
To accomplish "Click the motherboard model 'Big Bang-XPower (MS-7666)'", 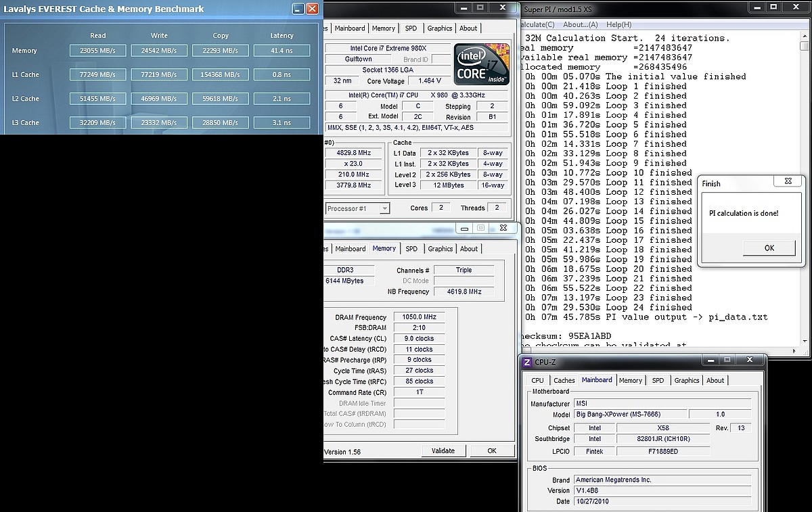I will 629,414.
